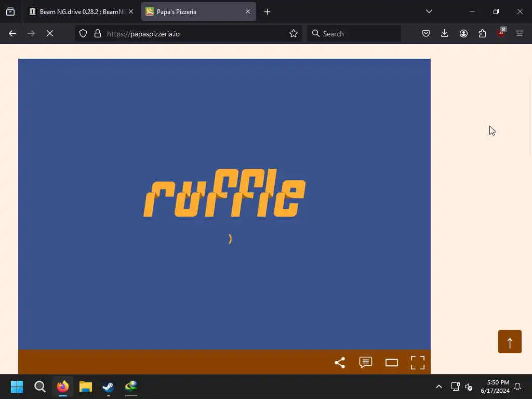Close the Papa's Pizzeria tab
This screenshot has width=532, height=399.
click(248, 12)
